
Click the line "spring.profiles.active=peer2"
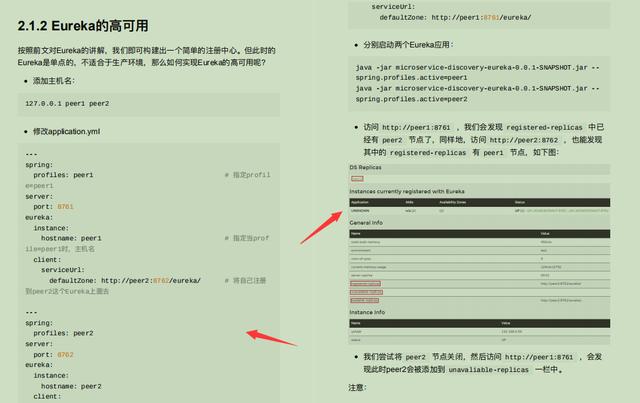click(x=411, y=99)
